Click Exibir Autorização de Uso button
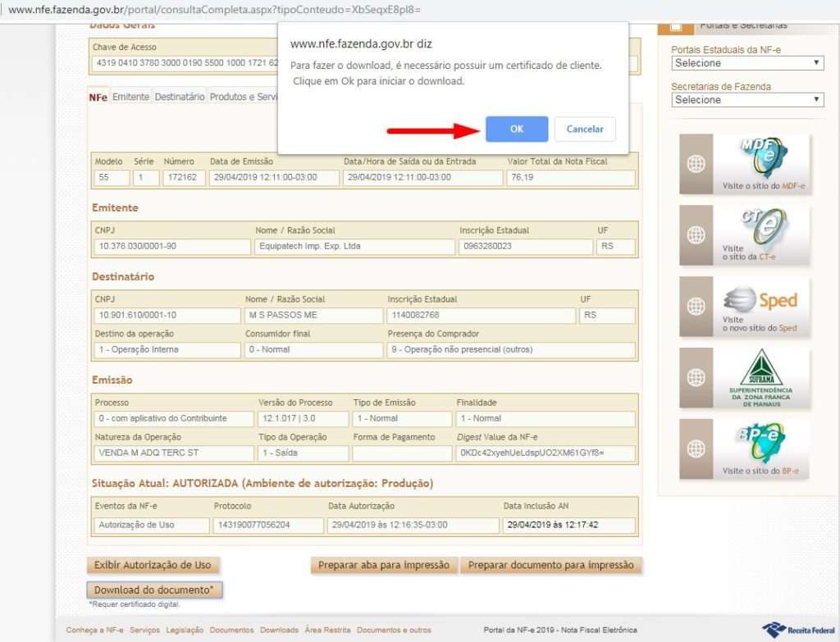 point(153,565)
